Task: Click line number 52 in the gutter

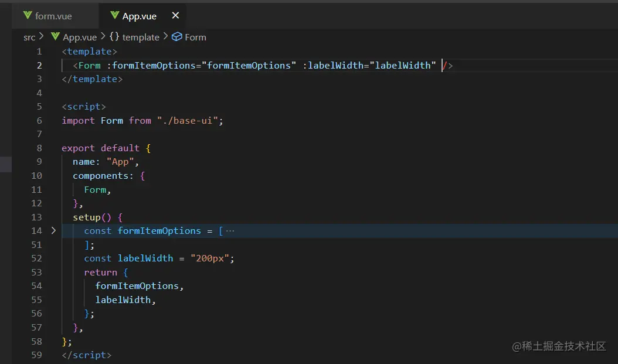Action: point(36,258)
